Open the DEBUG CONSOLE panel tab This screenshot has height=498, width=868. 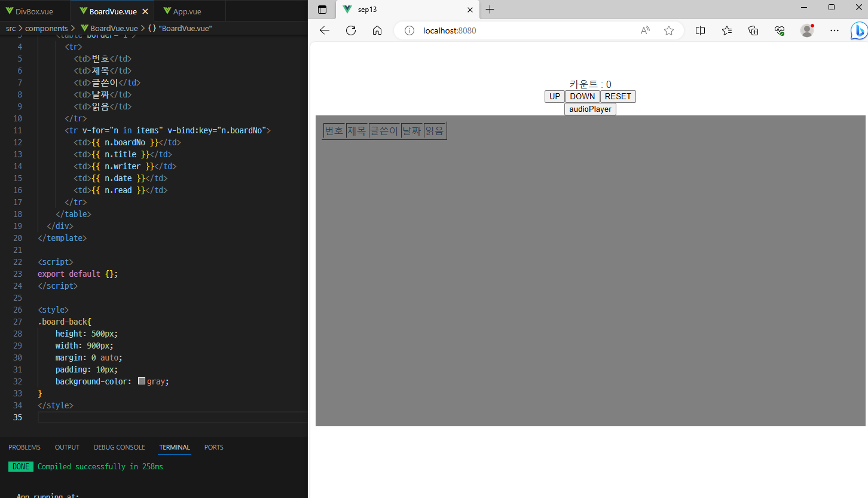(x=120, y=447)
